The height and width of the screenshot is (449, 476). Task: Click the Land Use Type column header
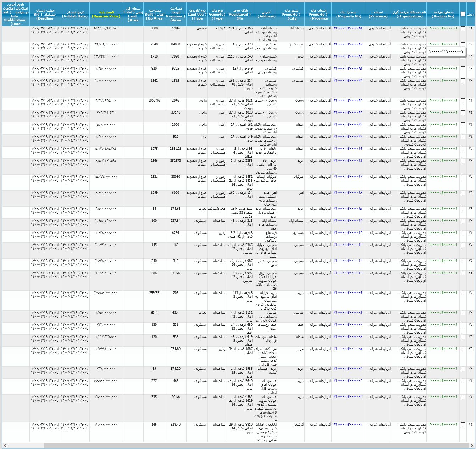tap(197, 14)
